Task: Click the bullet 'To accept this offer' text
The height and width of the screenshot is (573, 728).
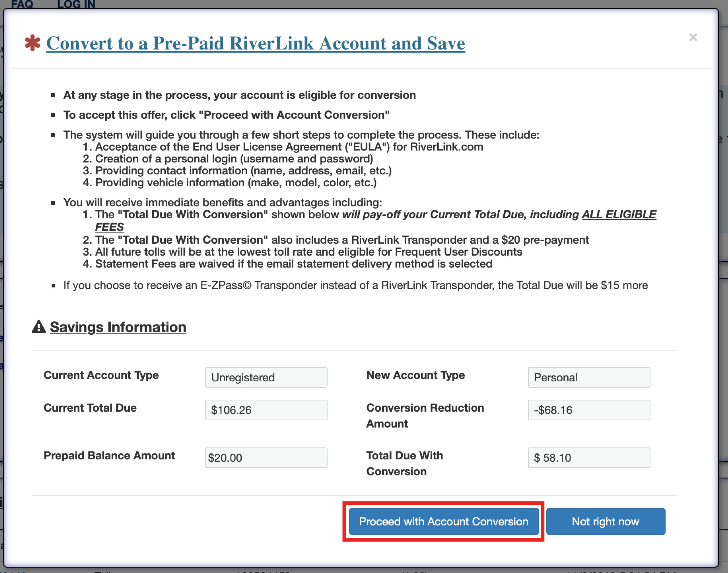Action: [226, 115]
